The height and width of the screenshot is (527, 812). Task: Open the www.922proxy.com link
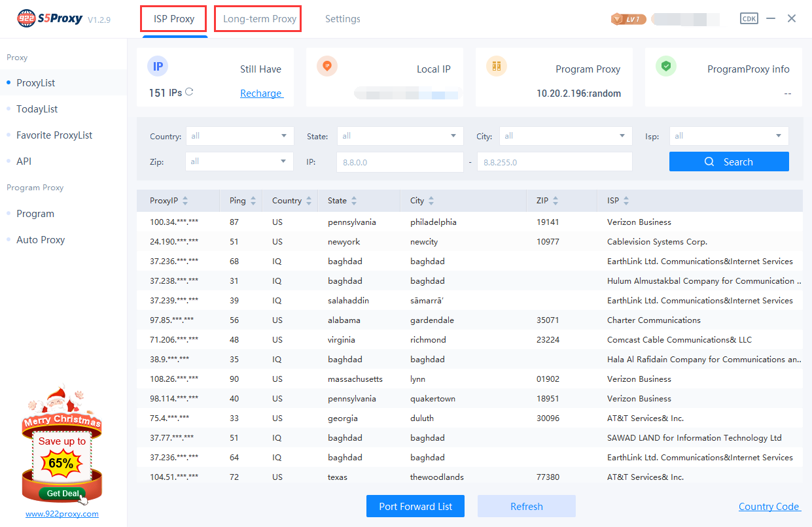pos(62,514)
